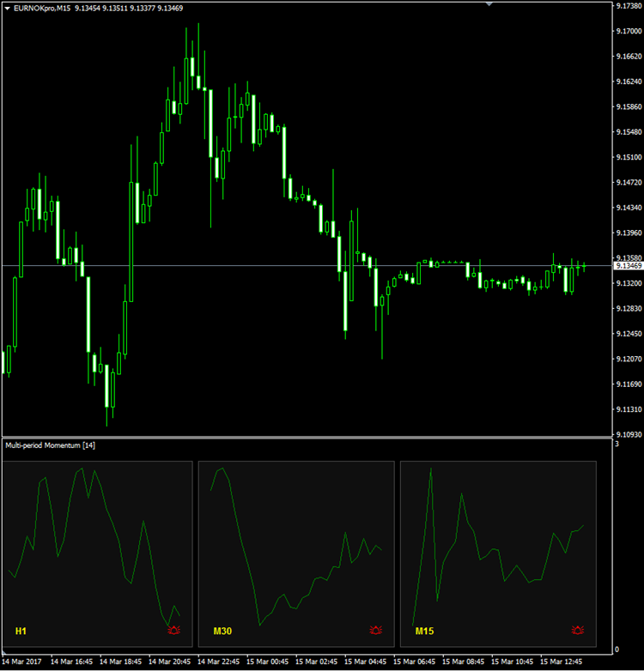Click the 15 Mar 12:45 time label
This screenshot has width=644, height=671.
pyautogui.click(x=562, y=662)
